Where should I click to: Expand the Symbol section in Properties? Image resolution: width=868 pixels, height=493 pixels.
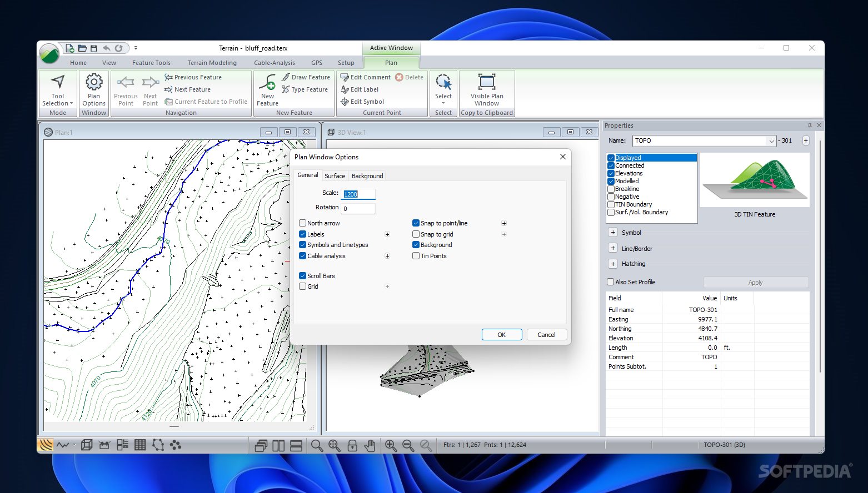tap(613, 233)
